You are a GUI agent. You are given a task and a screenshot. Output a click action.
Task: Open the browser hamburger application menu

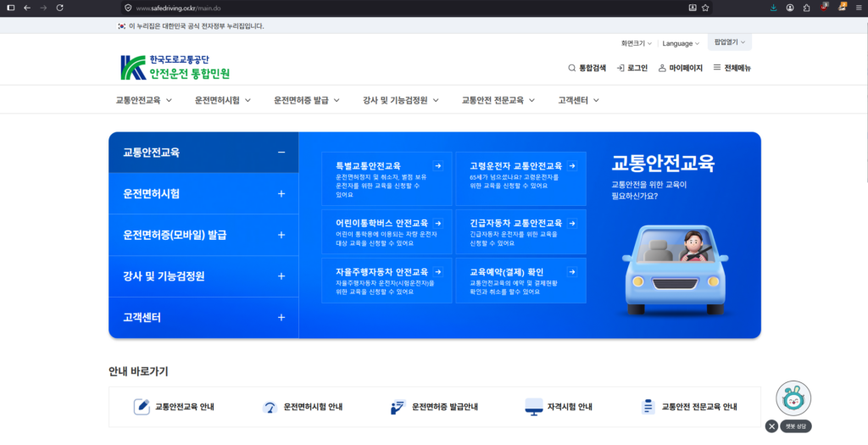click(859, 8)
